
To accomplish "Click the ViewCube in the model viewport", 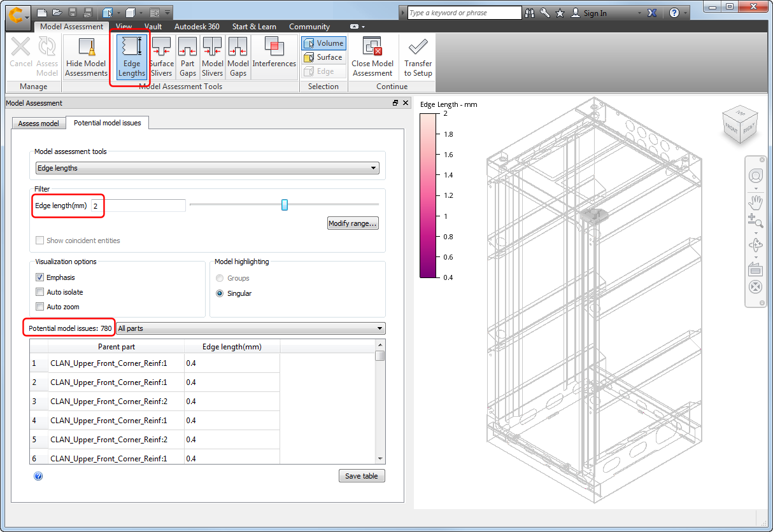I will point(739,123).
